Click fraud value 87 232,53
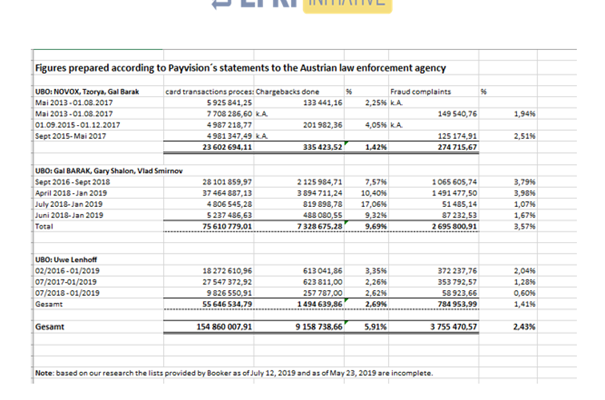605x400 pixels. point(460,216)
